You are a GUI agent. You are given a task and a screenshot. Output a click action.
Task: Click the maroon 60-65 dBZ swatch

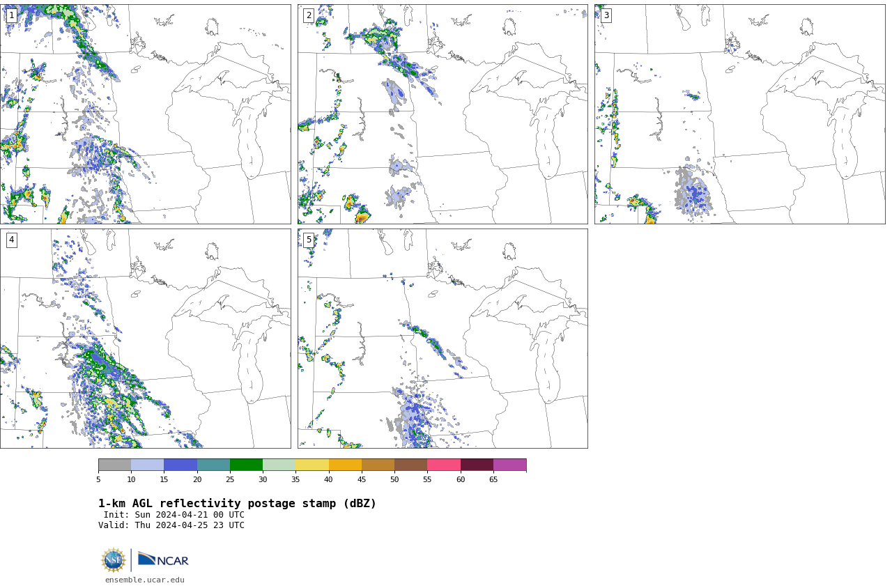click(477, 465)
